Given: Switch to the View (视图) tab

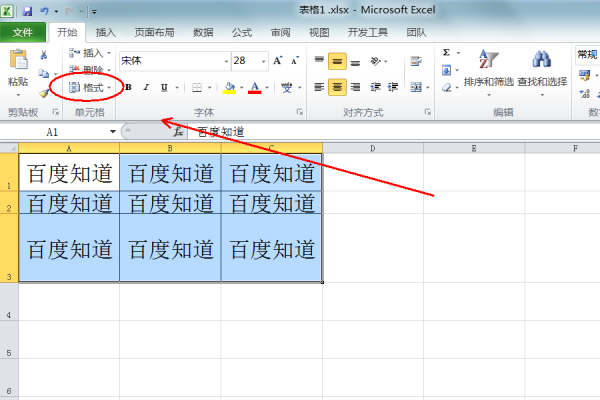Looking at the screenshot, I should [x=319, y=33].
